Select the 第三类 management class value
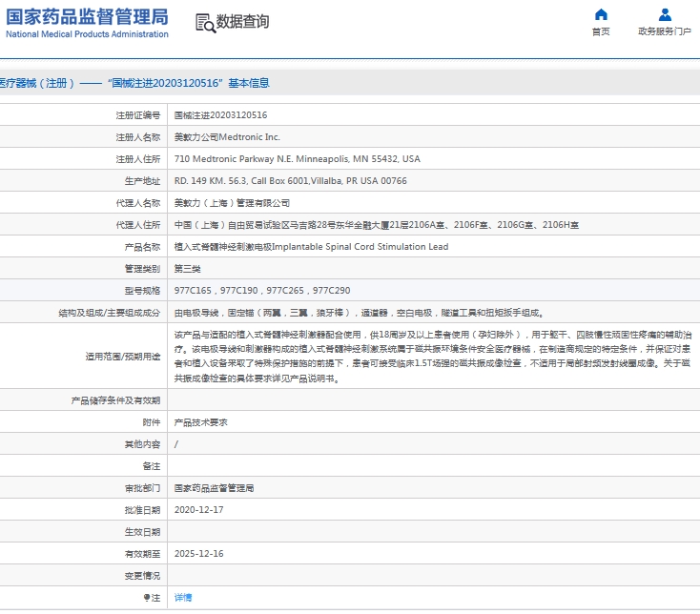700x614 pixels. point(188,269)
